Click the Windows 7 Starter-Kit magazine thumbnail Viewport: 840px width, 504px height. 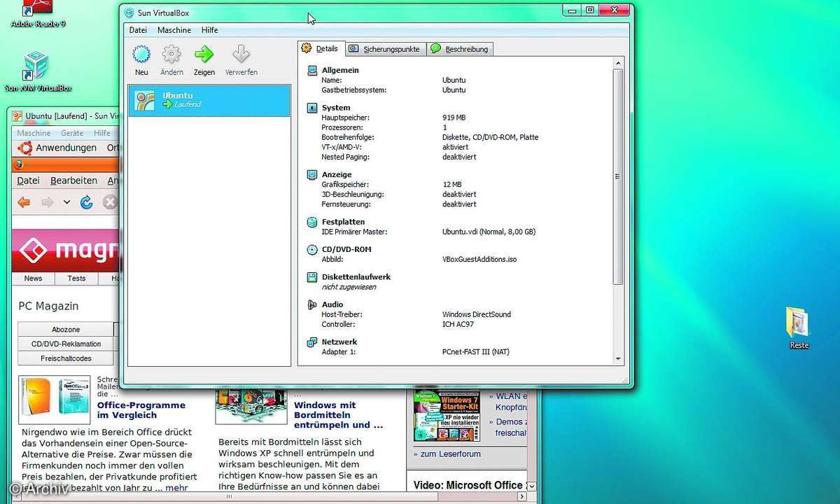(447, 416)
